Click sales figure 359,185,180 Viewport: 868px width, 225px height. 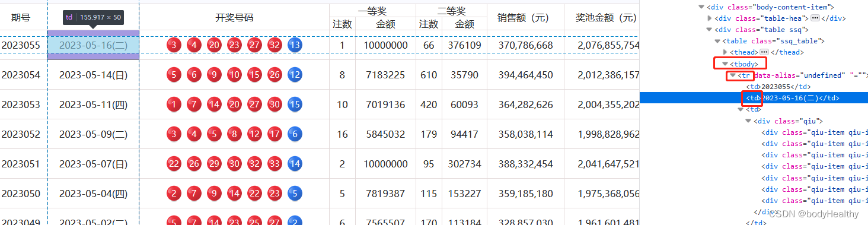tap(525, 194)
